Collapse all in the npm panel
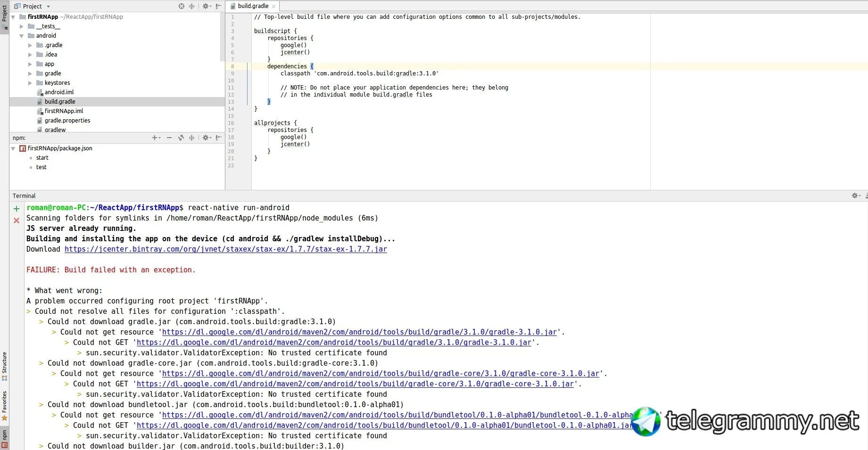The image size is (868, 450). 192,138
